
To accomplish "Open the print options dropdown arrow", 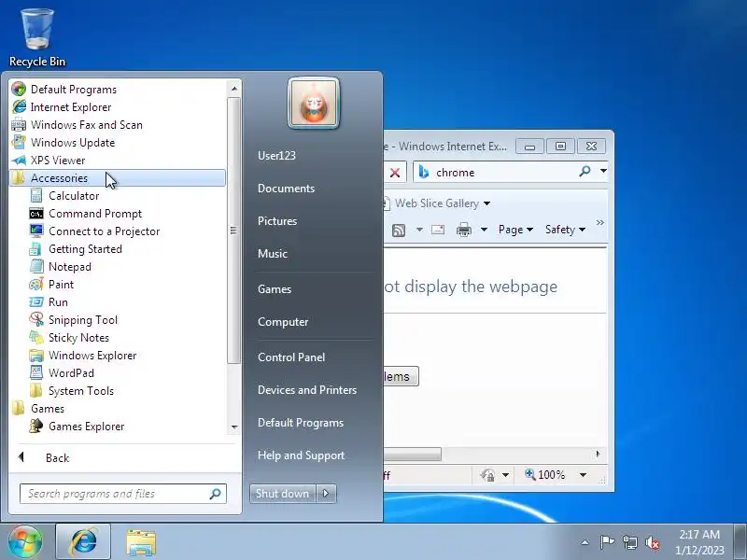I will [484, 230].
